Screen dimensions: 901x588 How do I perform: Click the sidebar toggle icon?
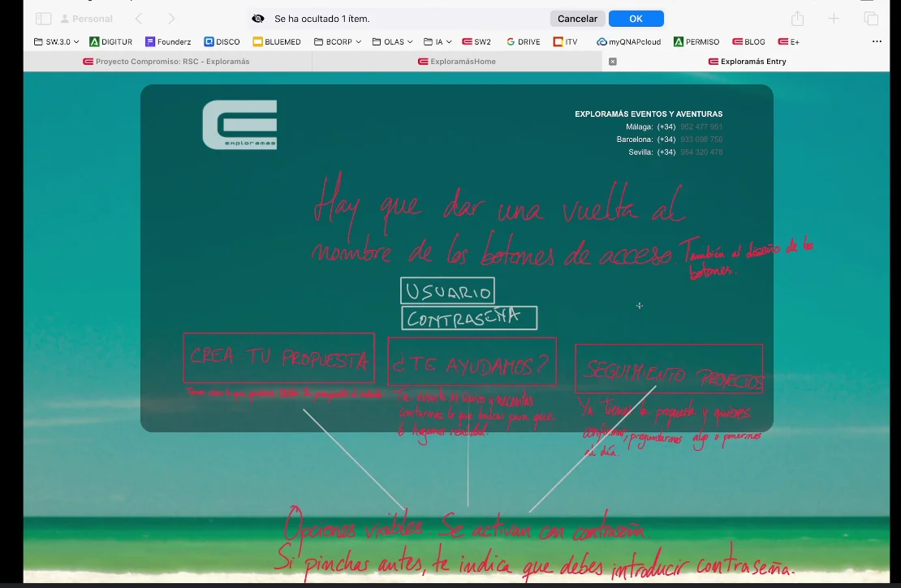point(44,19)
